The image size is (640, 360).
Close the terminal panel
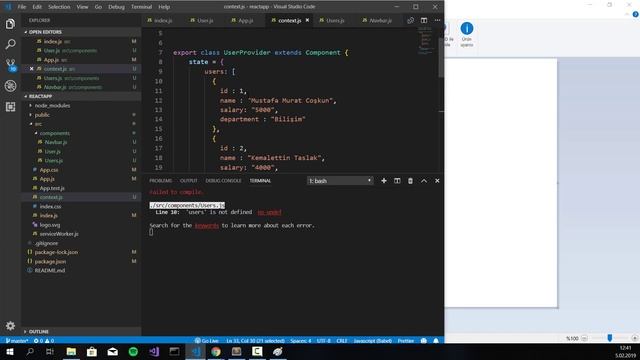coord(437,180)
